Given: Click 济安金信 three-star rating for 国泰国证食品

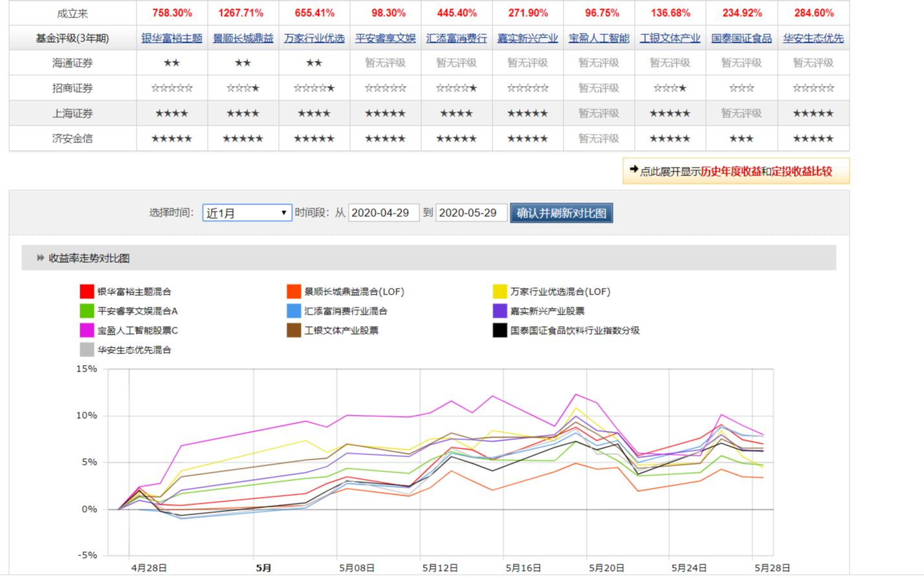Looking at the screenshot, I should coord(742,139).
